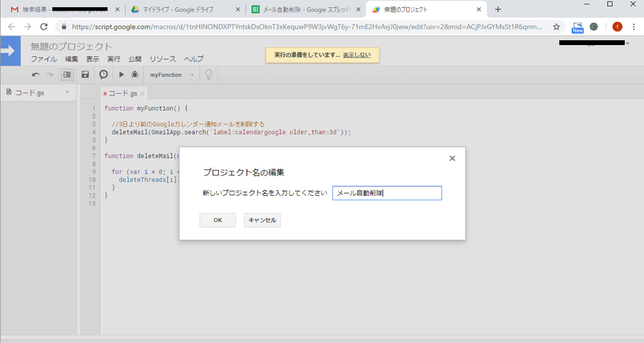
Task: Bookmark this page with the star icon
Action: click(x=556, y=26)
